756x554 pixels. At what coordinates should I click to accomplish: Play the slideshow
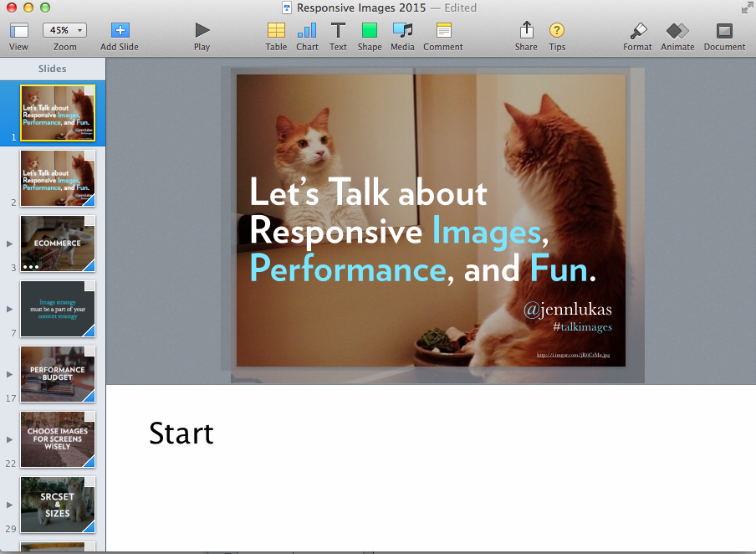click(202, 31)
